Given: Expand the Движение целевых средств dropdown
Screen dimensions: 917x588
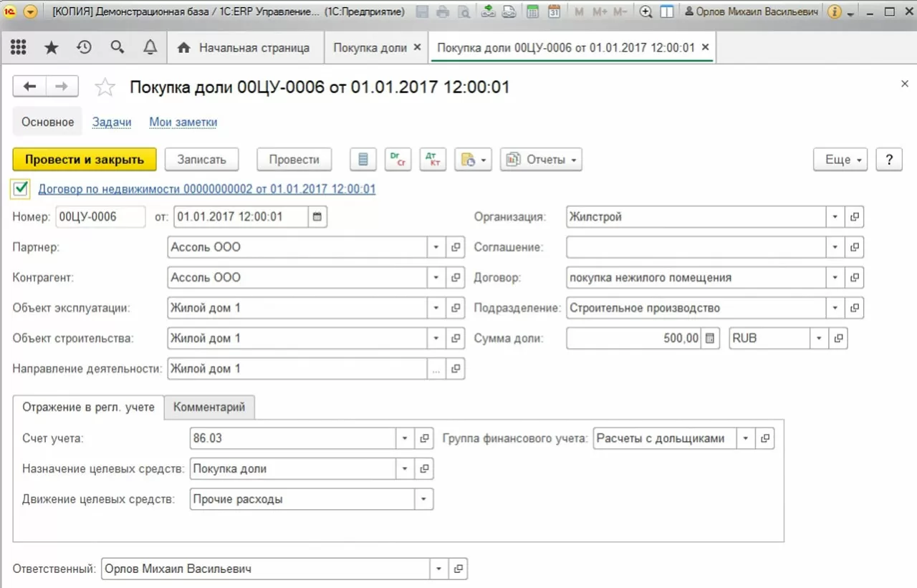Looking at the screenshot, I should coord(424,499).
